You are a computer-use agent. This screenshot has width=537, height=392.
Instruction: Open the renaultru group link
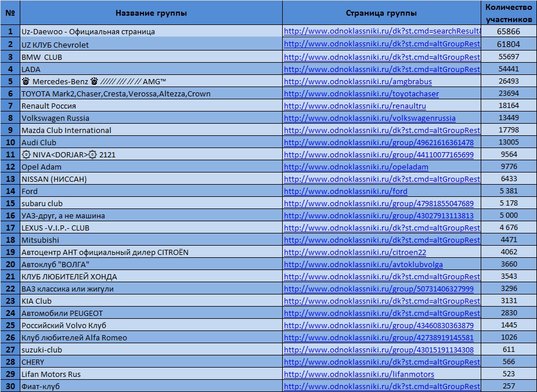click(355, 106)
